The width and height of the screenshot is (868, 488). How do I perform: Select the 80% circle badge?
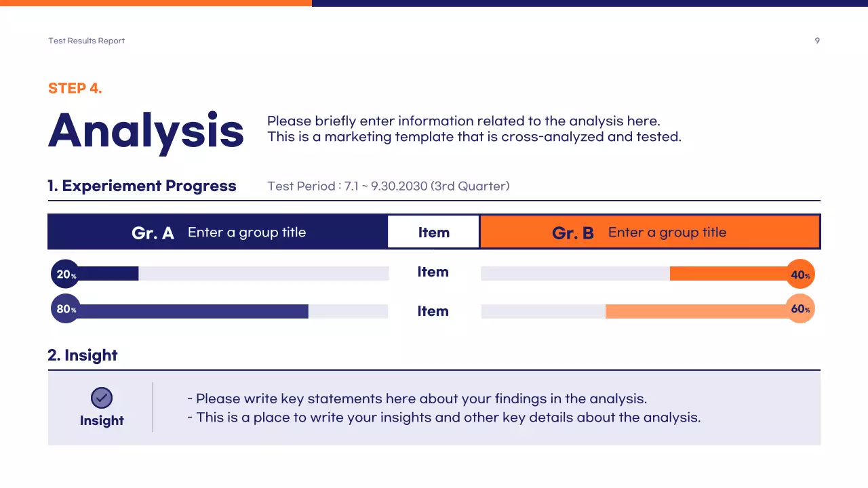[x=65, y=309]
